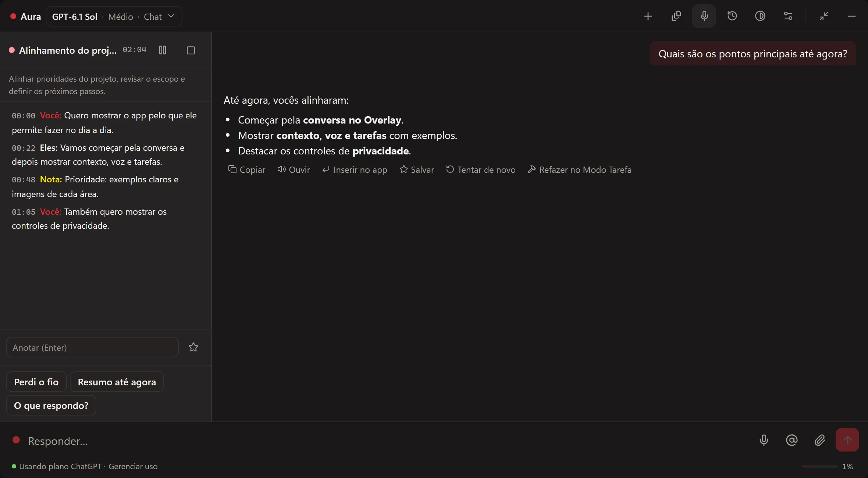Attach a file with the paperclip icon
The height and width of the screenshot is (478, 868).
pos(820,440)
